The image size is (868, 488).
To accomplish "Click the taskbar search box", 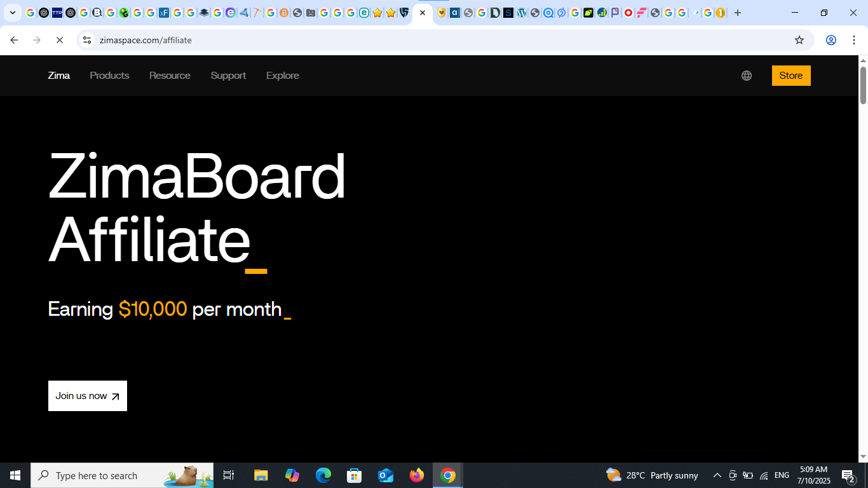I will pyautogui.click(x=122, y=475).
